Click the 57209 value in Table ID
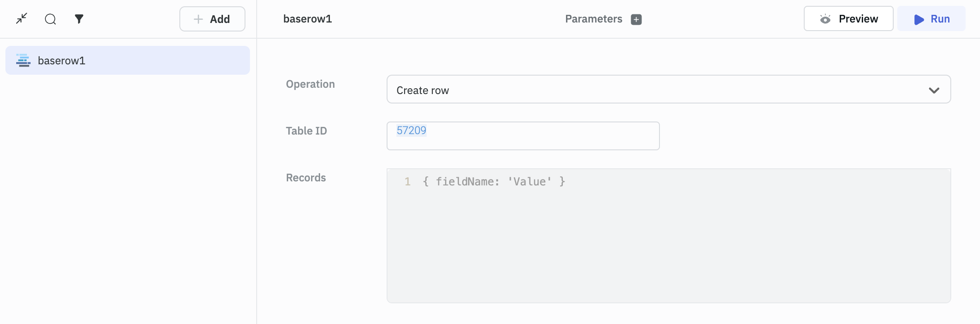 (411, 130)
